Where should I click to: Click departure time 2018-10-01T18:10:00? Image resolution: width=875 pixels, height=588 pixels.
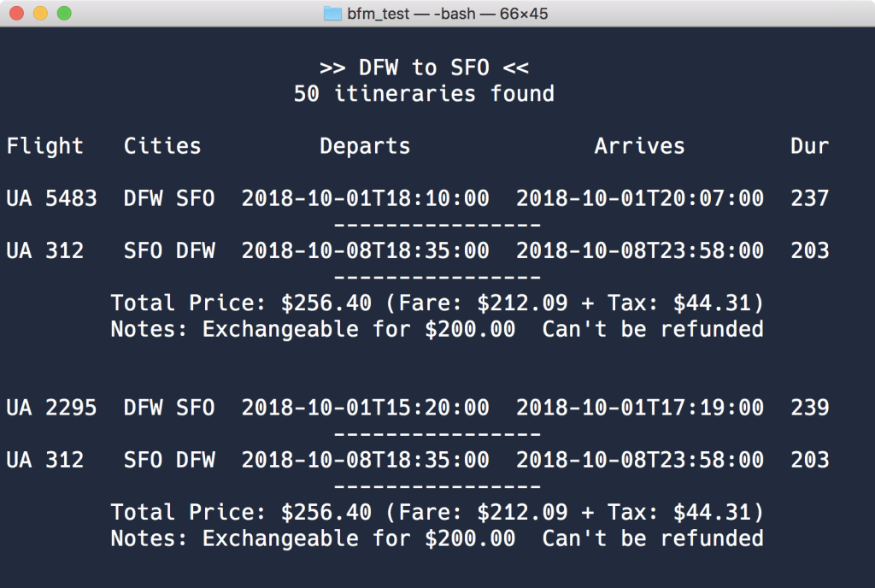point(365,199)
